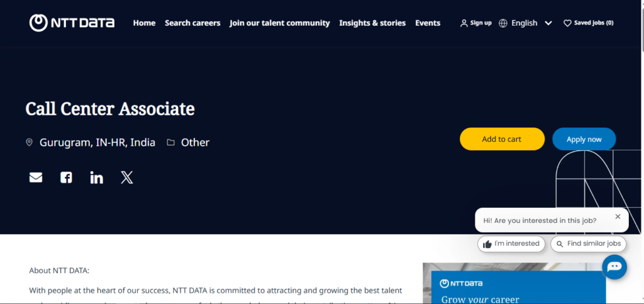The width and height of the screenshot is (644, 304).
Task: Click the folder category icon
Action: pos(170,143)
